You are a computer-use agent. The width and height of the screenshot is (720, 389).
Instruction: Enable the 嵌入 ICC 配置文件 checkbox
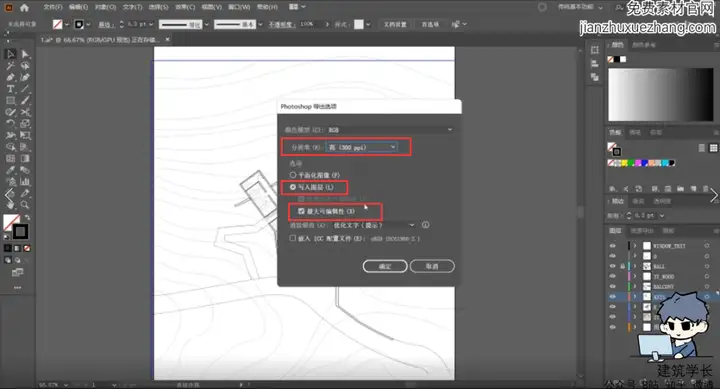[x=292, y=238]
